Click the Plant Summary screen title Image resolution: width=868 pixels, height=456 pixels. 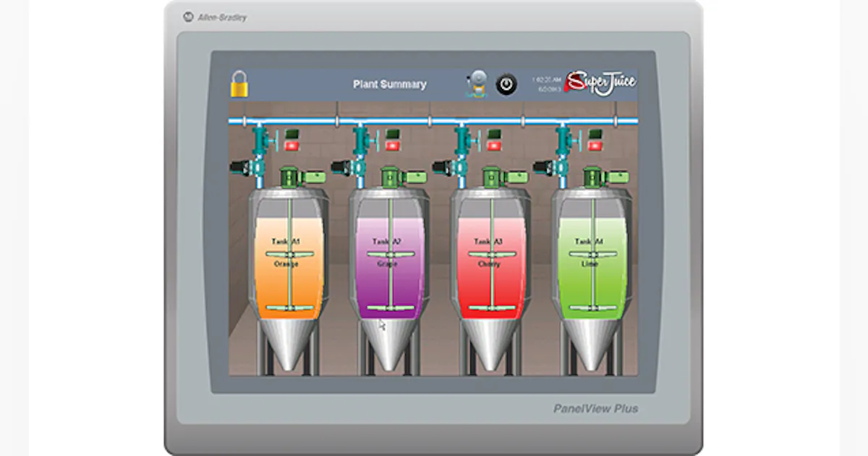click(x=390, y=84)
